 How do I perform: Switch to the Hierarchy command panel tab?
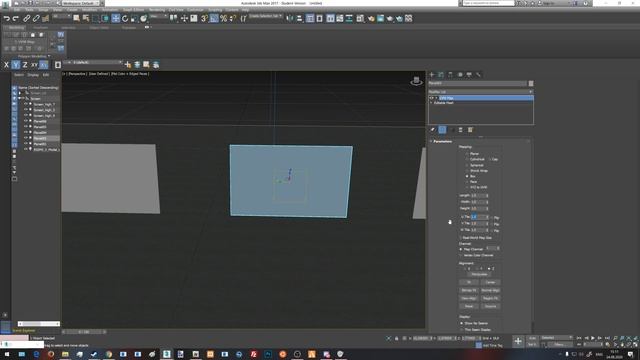(x=450, y=75)
